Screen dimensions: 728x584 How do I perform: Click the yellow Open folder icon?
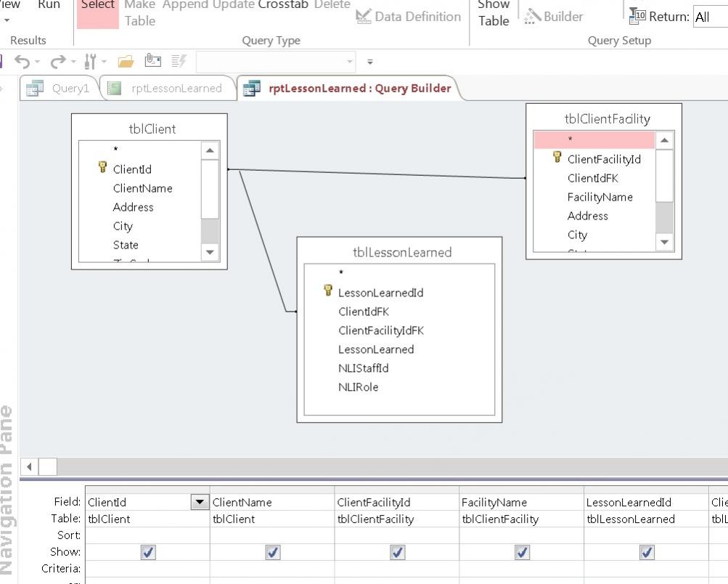pos(126,61)
